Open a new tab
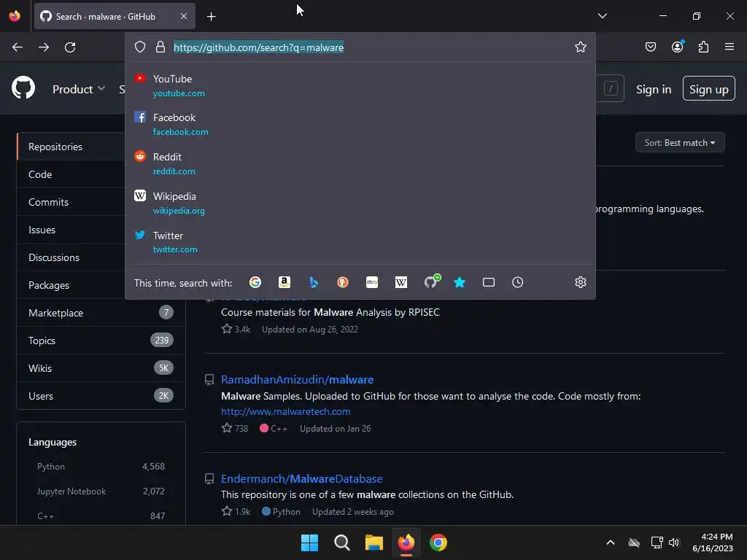The width and height of the screenshot is (747, 560). point(212,17)
